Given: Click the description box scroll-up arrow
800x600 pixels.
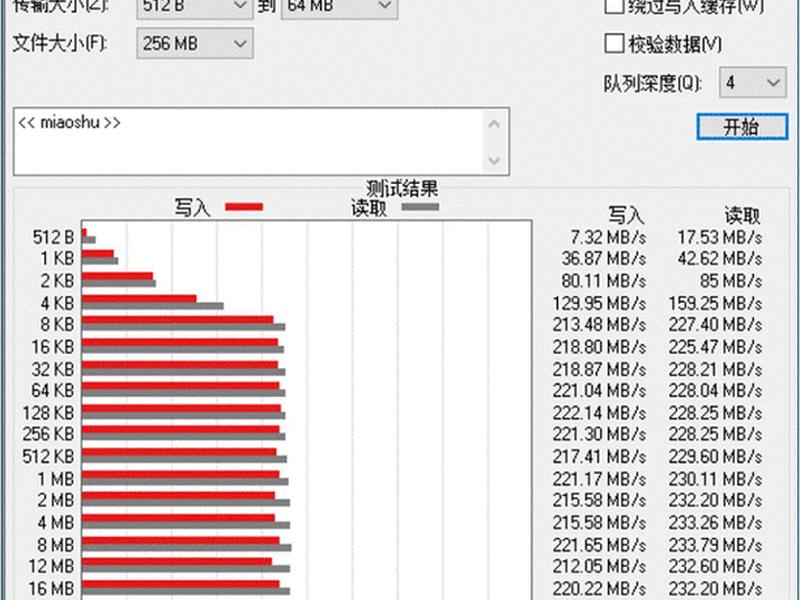Looking at the screenshot, I should point(494,123).
